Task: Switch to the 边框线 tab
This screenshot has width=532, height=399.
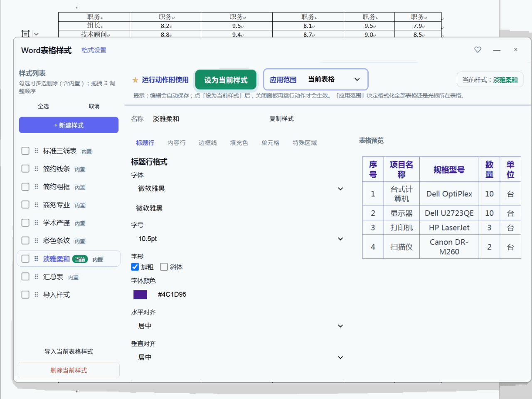Action: point(207,143)
